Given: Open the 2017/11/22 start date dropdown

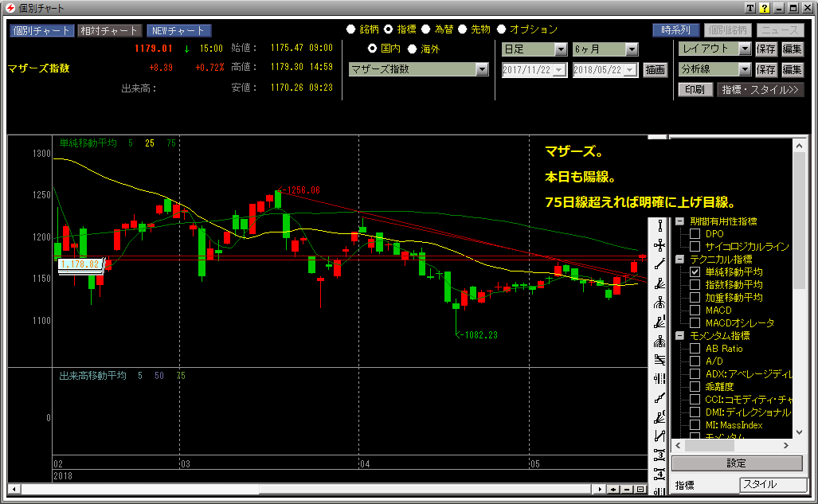Looking at the screenshot, I should [559, 69].
